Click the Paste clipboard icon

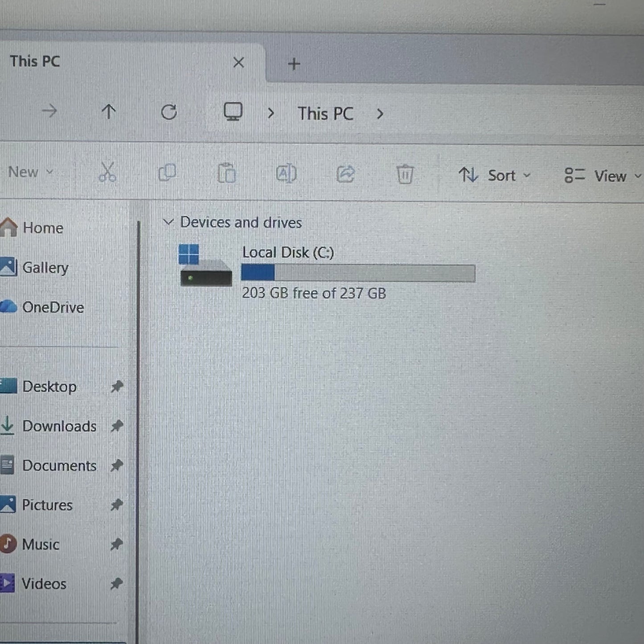(226, 173)
